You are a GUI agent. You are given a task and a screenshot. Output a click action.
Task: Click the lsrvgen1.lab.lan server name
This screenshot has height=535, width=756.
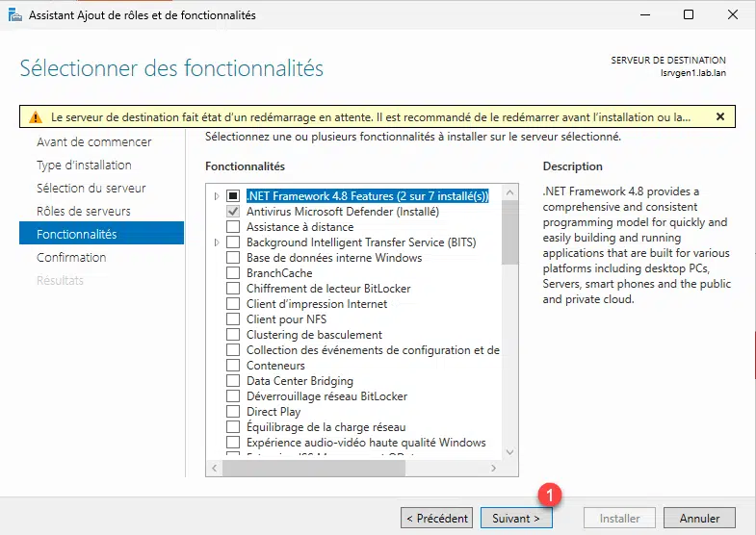click(x=692, y=73)
